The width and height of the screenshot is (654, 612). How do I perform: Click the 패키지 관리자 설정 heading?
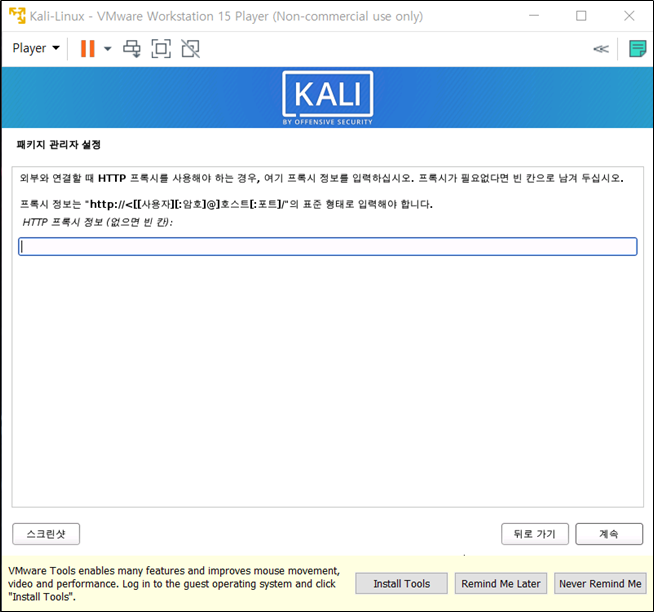[x=58, y=145]
